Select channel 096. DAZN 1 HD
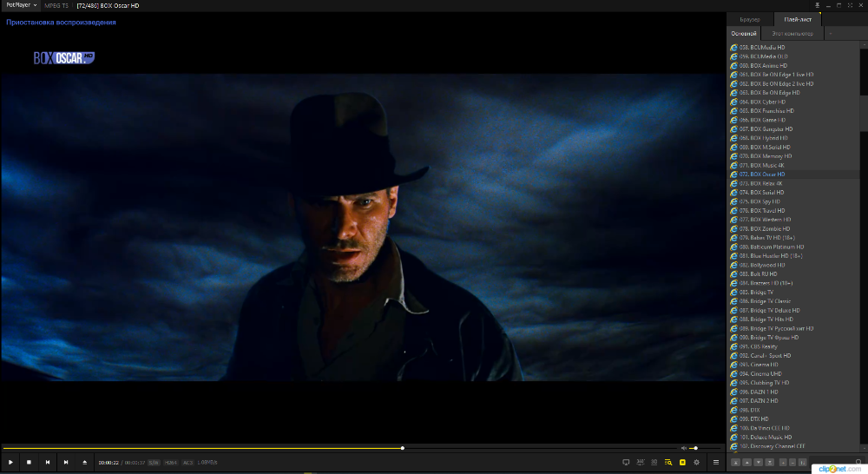 [x=794, y=392]
